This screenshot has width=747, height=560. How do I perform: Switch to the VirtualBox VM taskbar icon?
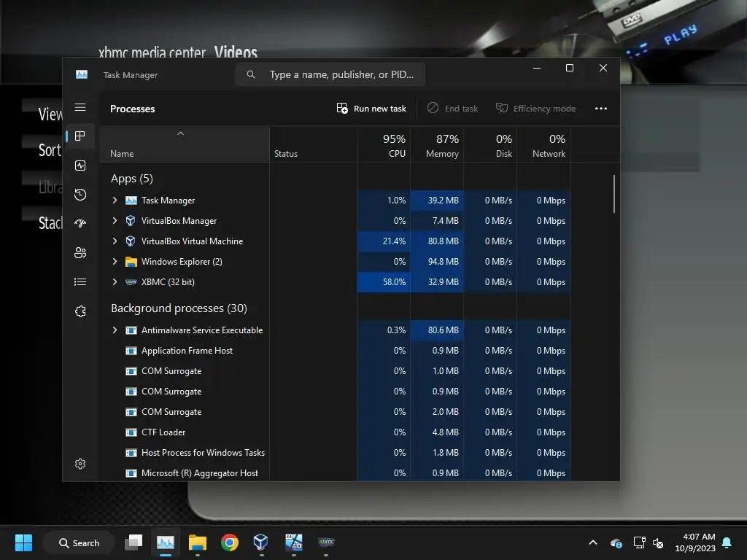click(x=293, y=542)
